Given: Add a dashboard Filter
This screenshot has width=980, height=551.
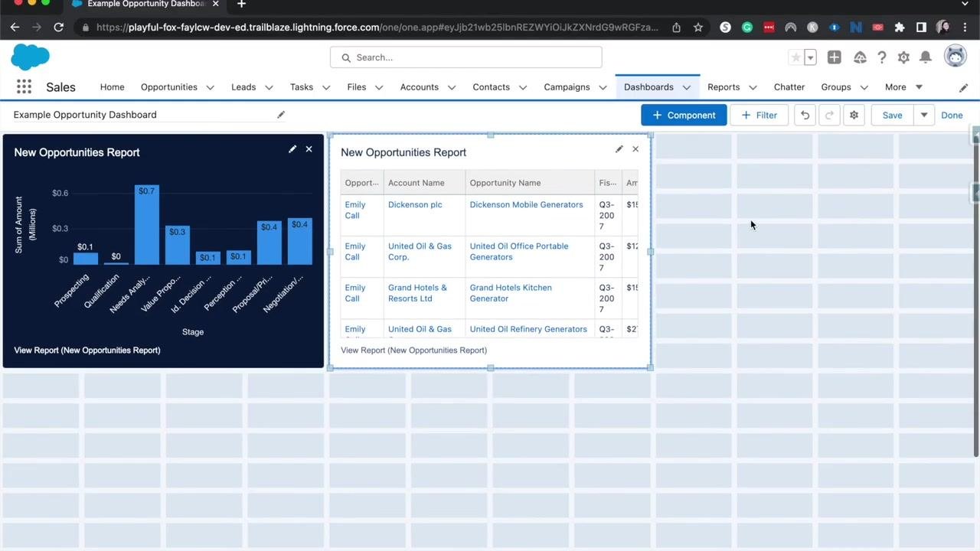Looking at the screenshot, I should 759,116.
